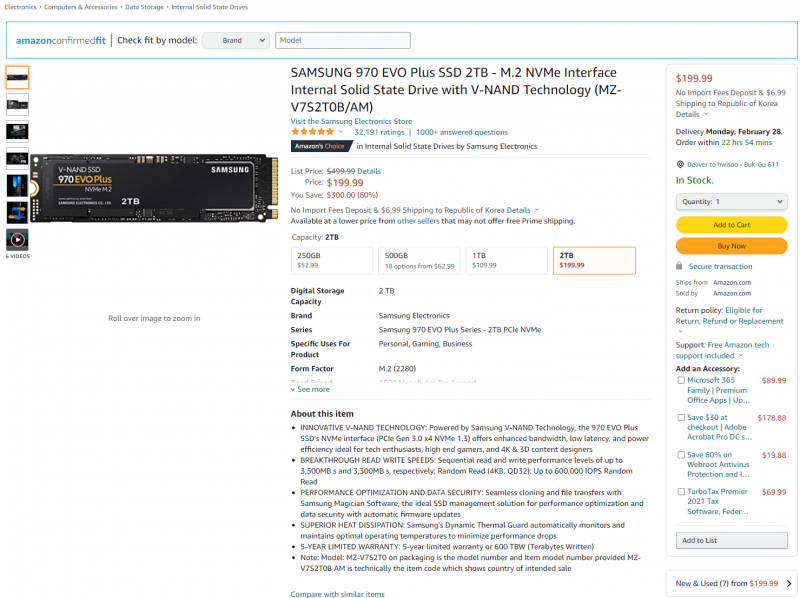This screenshot has width=800, height=598.
Task: Open New & Used offers arrow
Action: click(789, 584)
